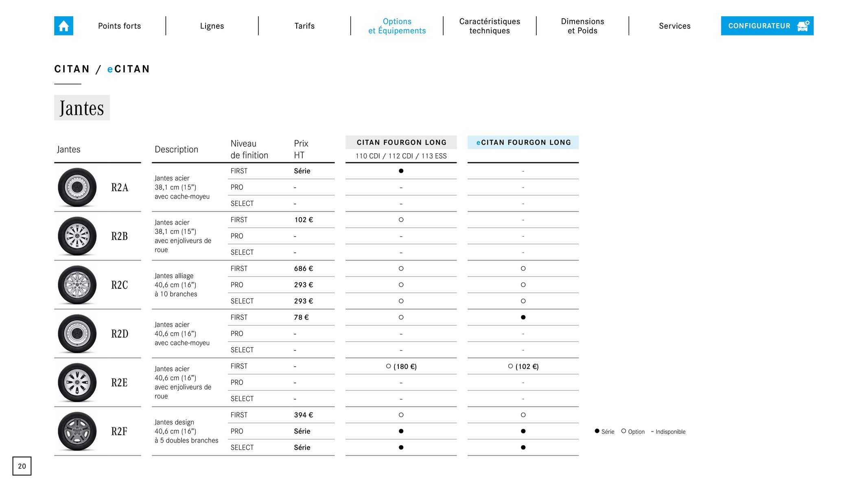Click the Série dot for R2A FIRST Citan
The width and height of the screenshot is (868, 488).
coord(401,171)
